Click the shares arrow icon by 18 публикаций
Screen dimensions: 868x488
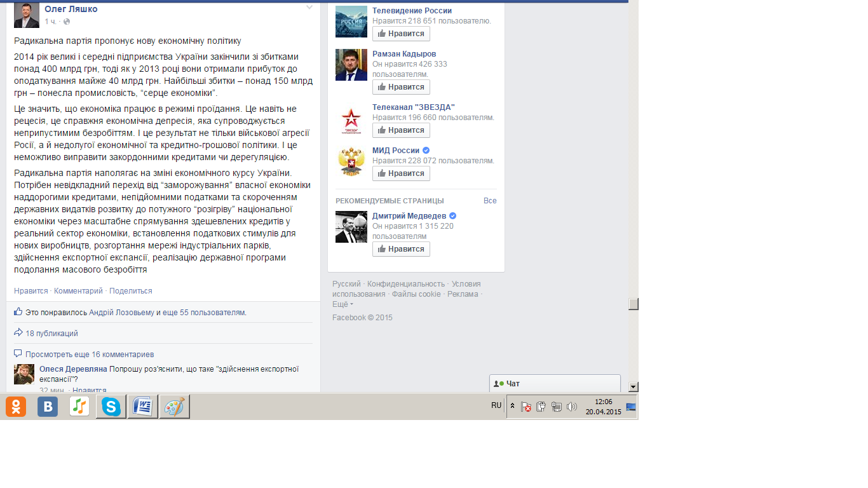click(18, 333)
